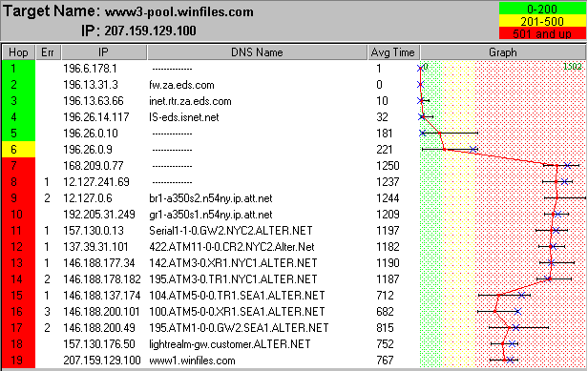
Task: Select DNS name fw.za.eds.com
Action: (x=181, y=85)
